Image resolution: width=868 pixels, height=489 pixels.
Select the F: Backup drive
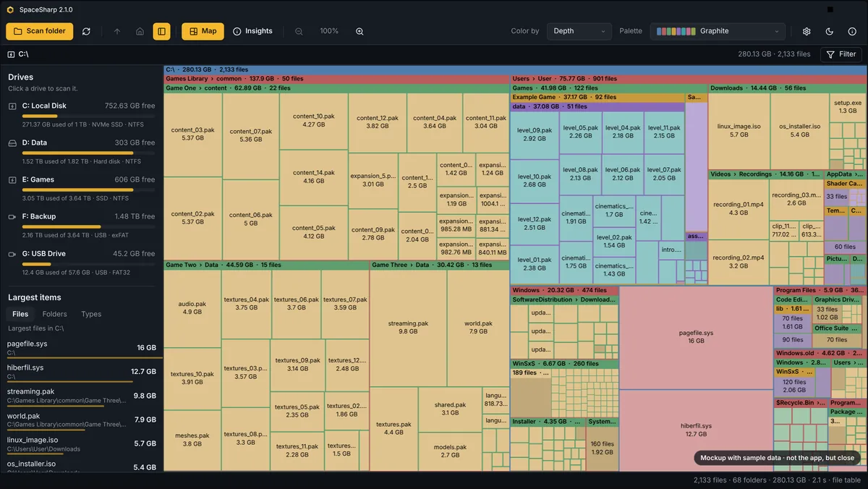[x=82, y=222]
